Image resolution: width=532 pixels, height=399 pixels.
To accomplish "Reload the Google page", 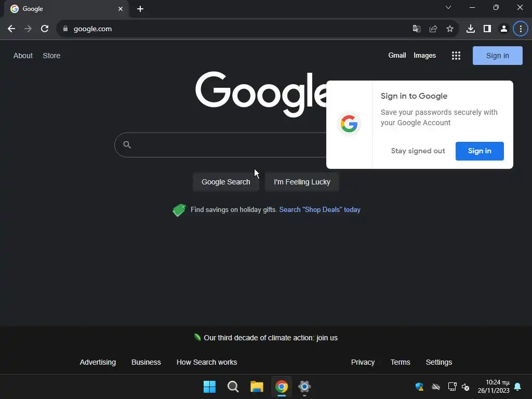I will [x=45, y=29].
